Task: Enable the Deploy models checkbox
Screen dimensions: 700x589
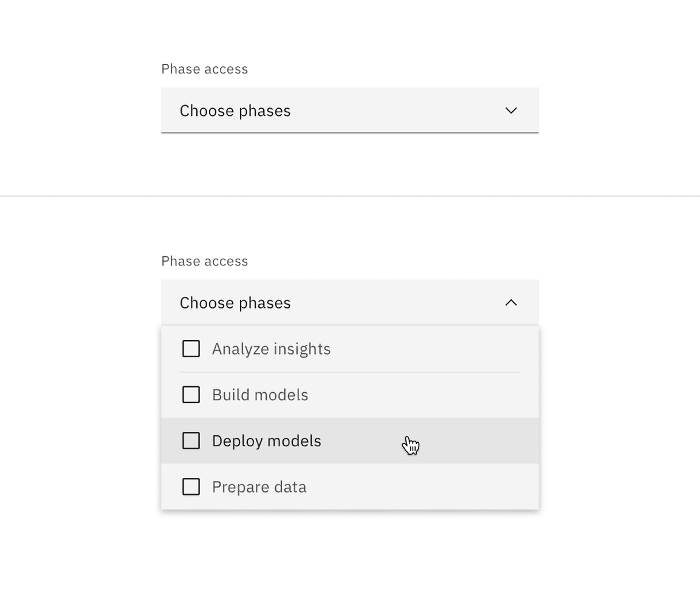Action: (191, 441)
